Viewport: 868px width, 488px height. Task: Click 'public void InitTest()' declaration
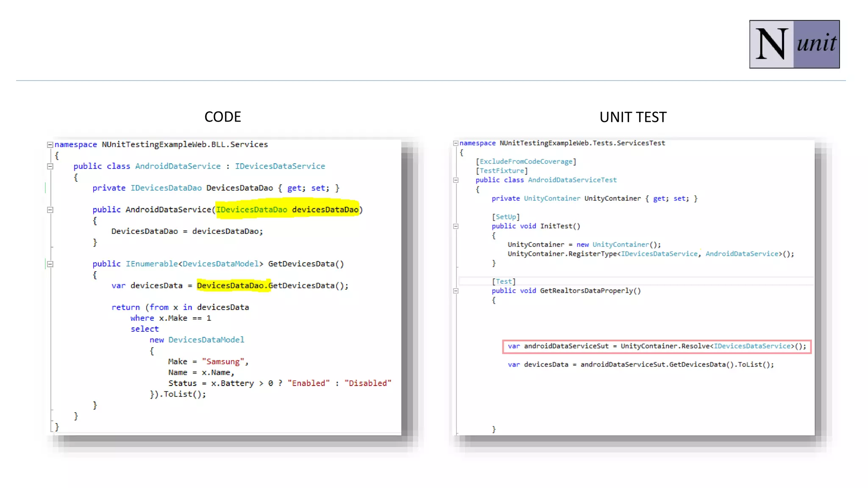(536, 226)
